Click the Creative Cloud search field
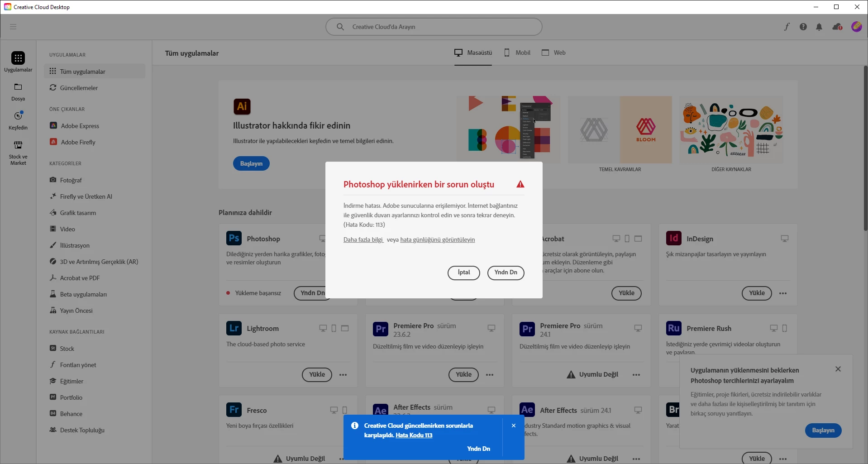 point(434,27)
